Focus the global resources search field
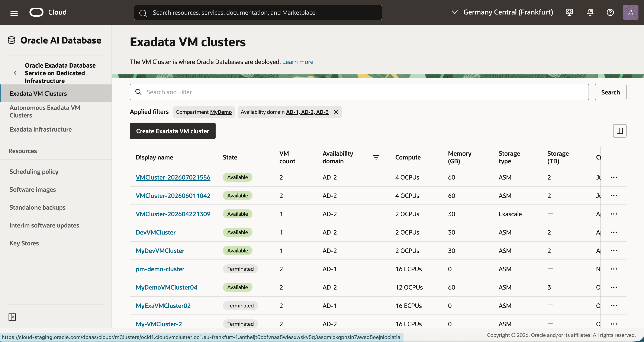This screenshot has height=342, width=644. click(x=258, y=12)
